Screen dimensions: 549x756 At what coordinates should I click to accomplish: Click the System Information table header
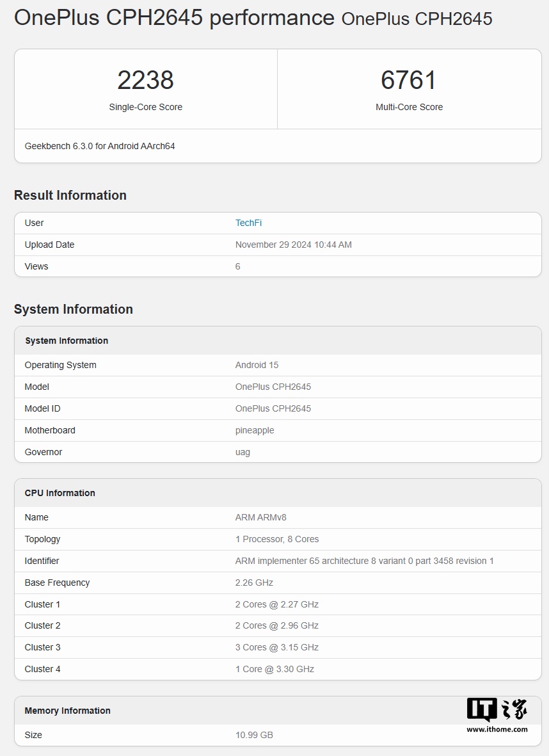[x=67, y=341]
